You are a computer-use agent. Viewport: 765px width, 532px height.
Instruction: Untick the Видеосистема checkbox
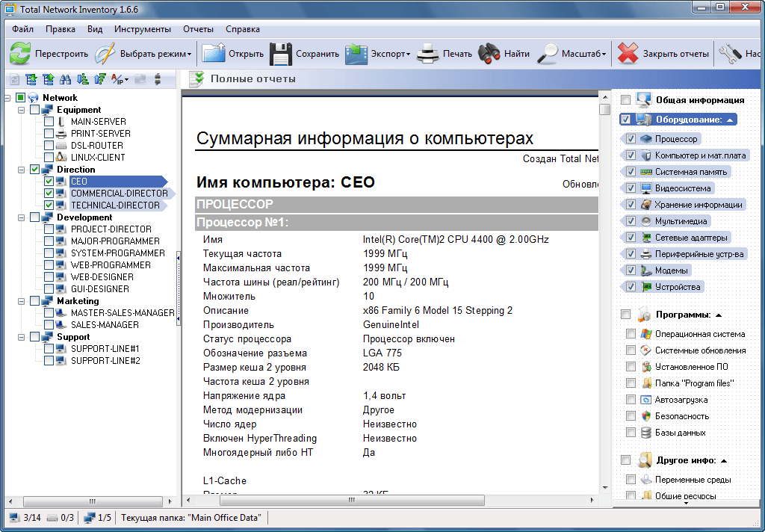pos(631,188)
